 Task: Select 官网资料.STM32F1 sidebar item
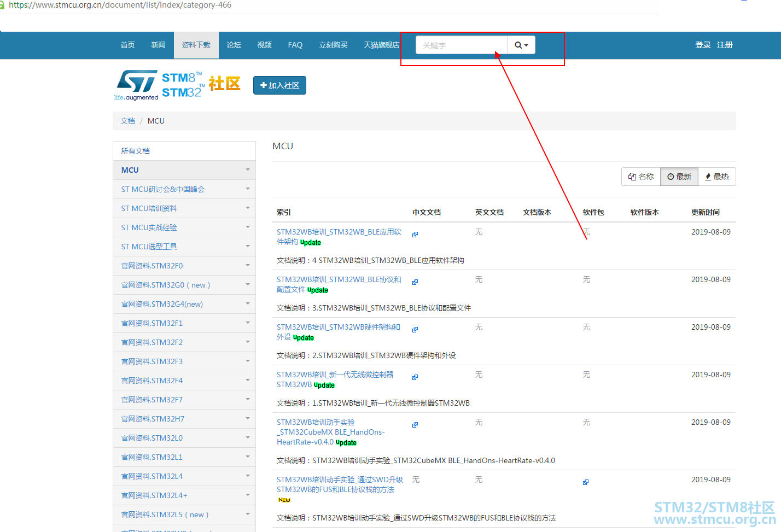(184, 323)
